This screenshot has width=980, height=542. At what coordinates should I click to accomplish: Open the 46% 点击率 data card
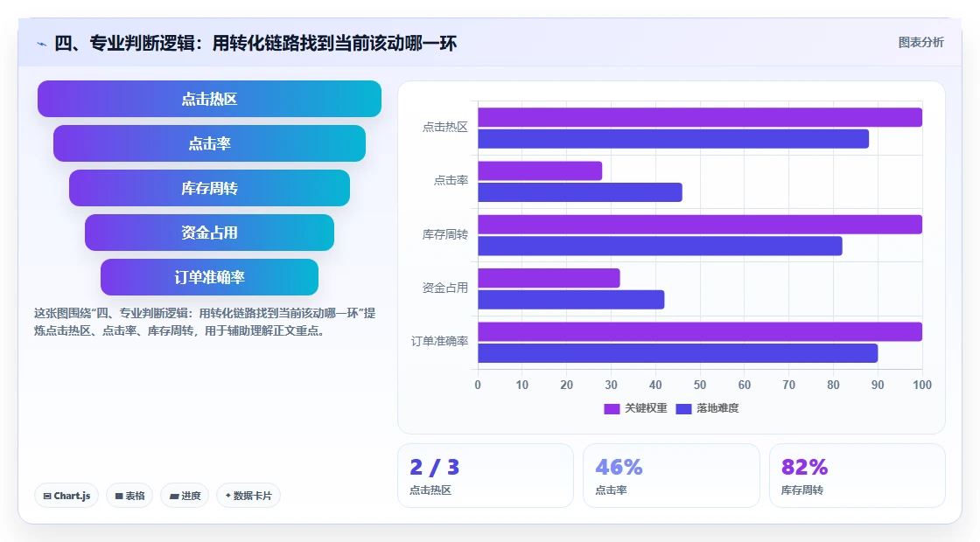point(671,476)
